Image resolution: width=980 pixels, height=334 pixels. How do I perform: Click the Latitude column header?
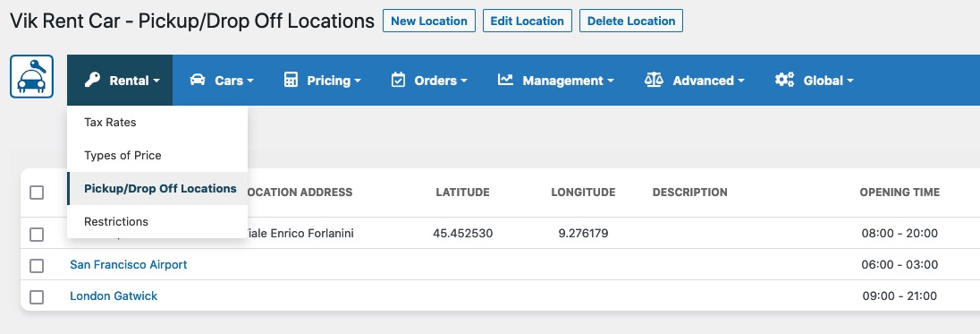point(462,193)
